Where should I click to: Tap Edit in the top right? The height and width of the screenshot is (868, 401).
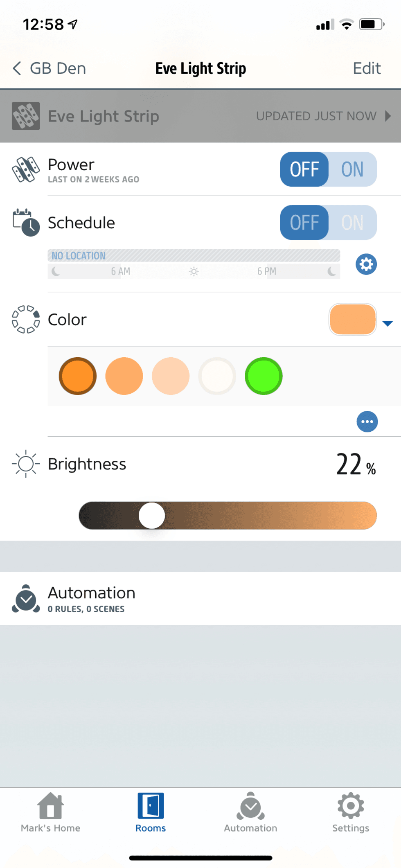(366, 68)
